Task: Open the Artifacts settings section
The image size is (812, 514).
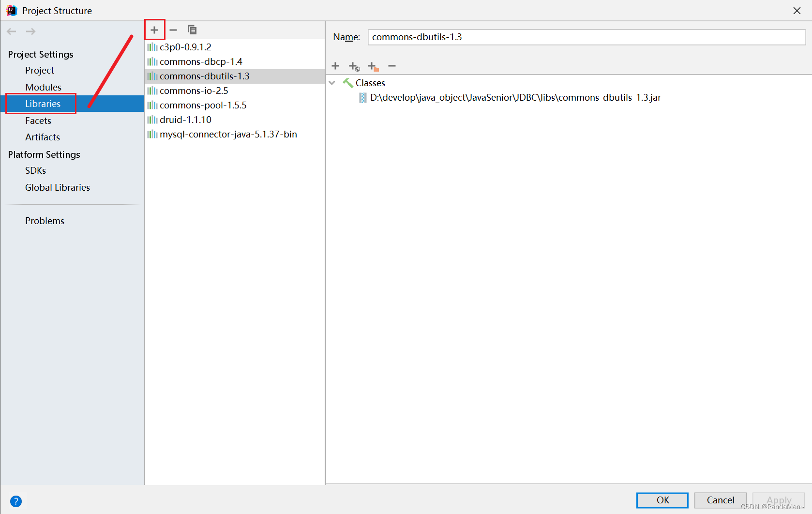Action: pos(43,137)
